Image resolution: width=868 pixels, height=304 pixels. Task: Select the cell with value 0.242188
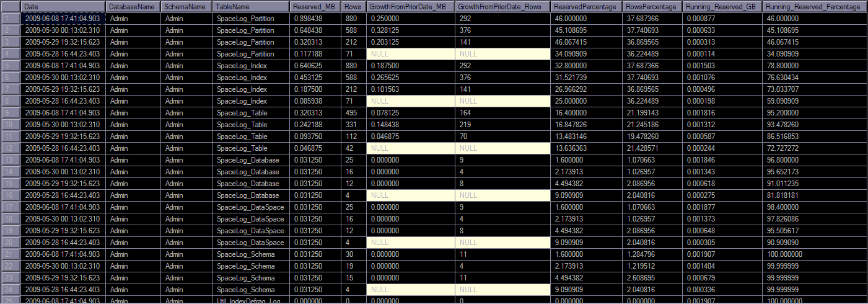click(x=314, y=125)
